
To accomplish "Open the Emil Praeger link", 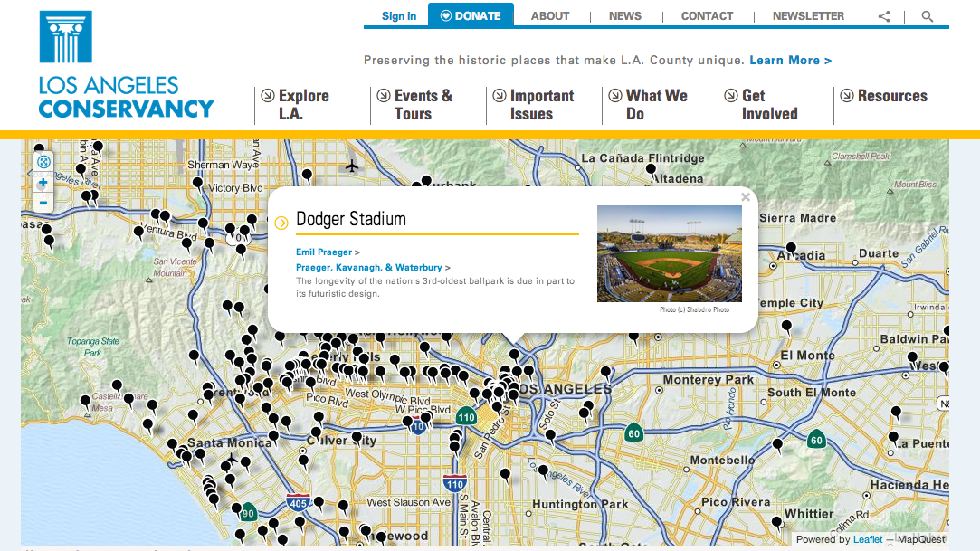I will [x=324, y=252].
